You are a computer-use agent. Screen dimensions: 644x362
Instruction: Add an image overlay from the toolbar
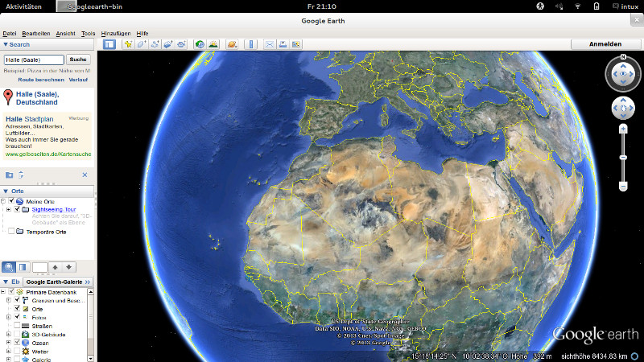tap(168, 44)
